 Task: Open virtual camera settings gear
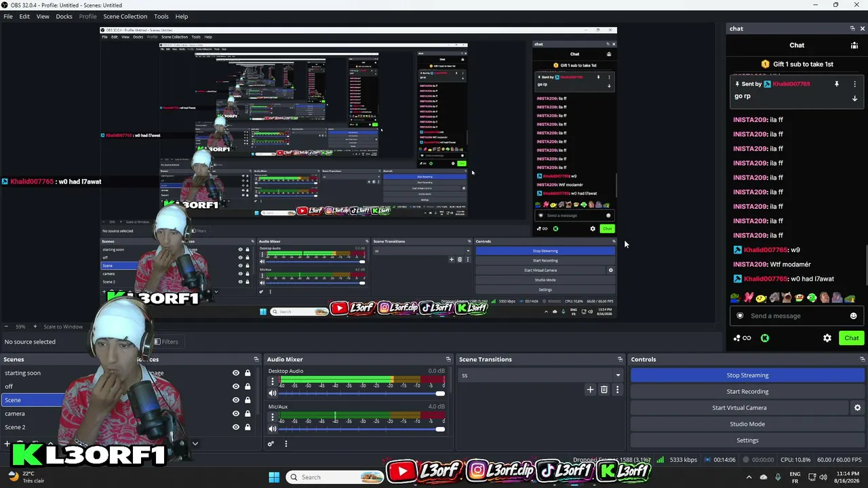[x=857, y=408]
